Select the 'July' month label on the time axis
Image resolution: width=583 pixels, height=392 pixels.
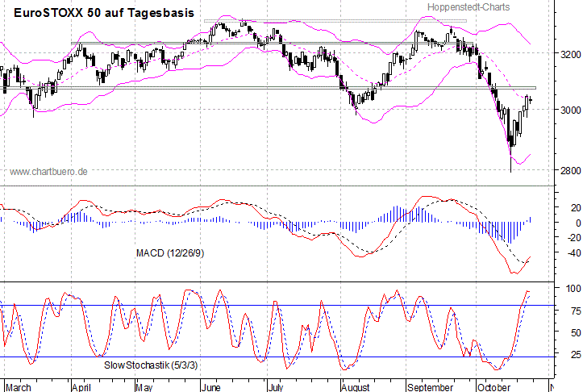point(276,387)
